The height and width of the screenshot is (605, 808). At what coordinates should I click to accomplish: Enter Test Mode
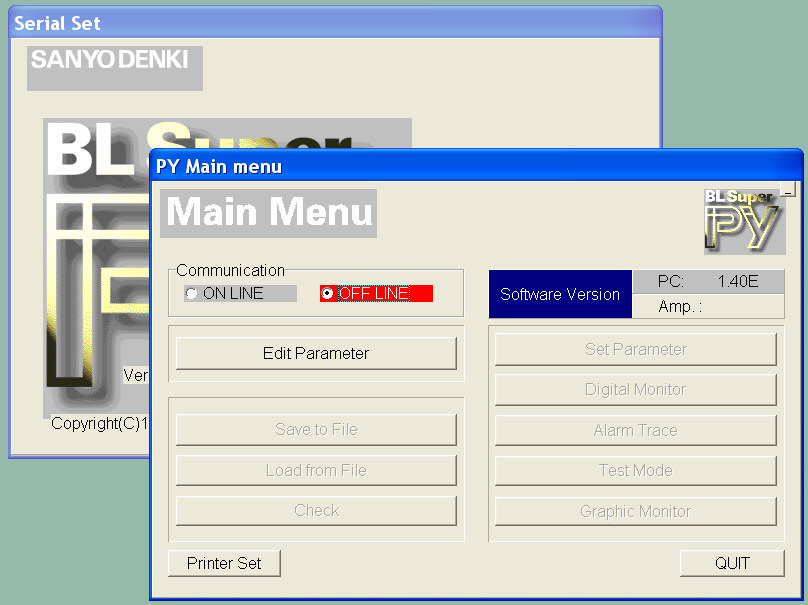click(x=635, y=471)
